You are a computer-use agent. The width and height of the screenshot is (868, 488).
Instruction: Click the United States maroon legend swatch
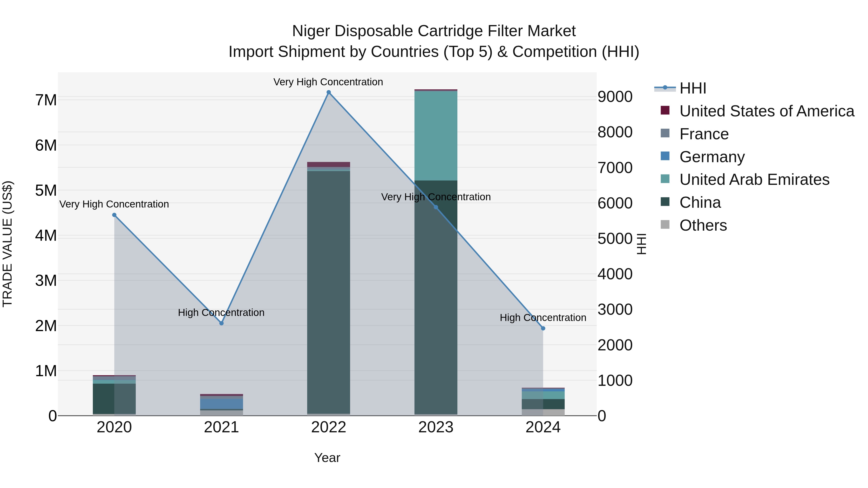(665, 110)
